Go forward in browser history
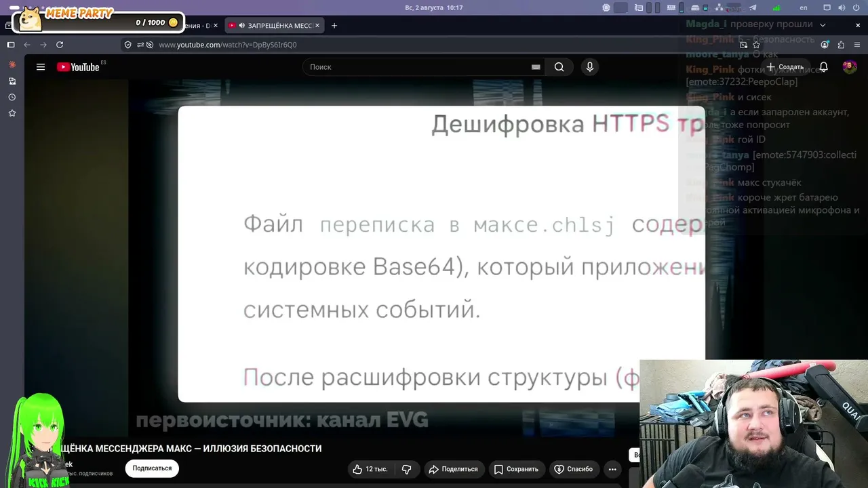868x488 pixels. [43, 45]
